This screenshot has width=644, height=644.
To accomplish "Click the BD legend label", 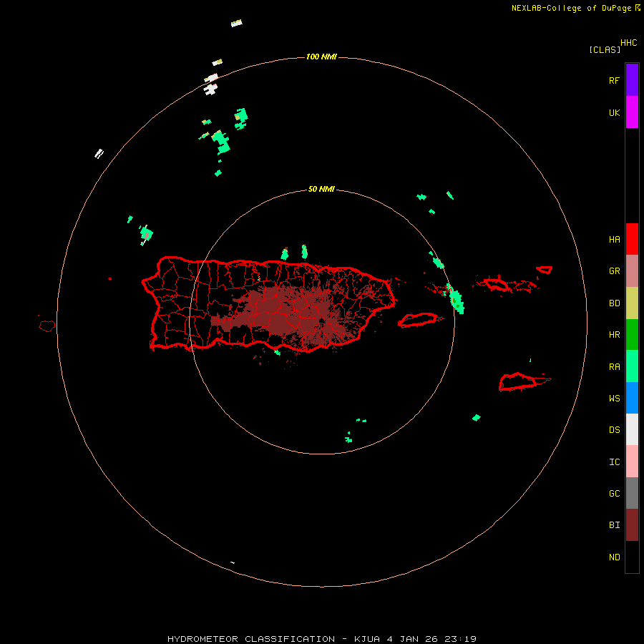I will point(614,303).
